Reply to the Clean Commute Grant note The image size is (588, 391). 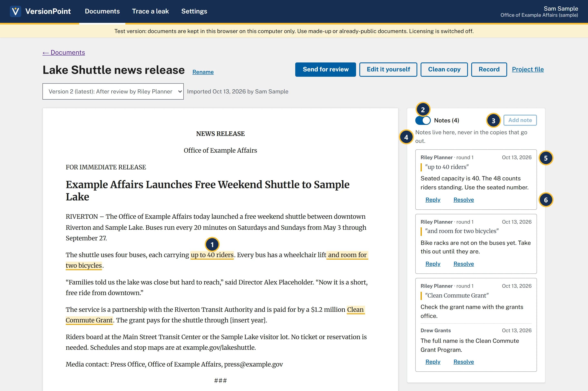coord(433,362)
